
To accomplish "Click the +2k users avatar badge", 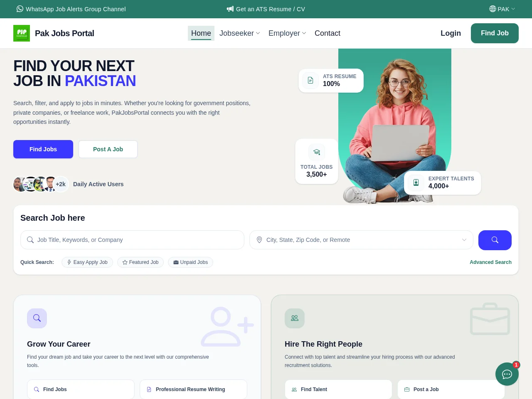I will point(61,184).
